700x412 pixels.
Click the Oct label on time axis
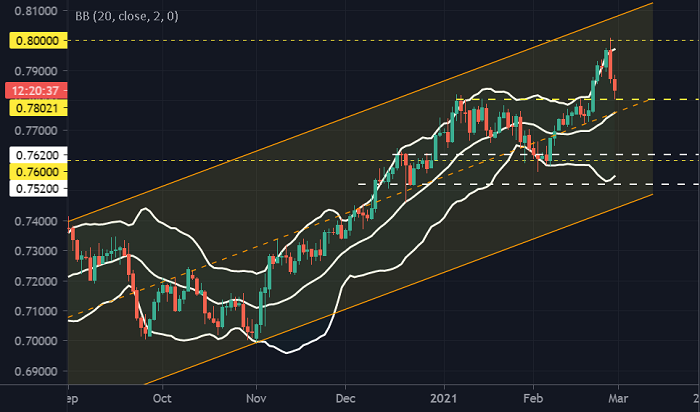(162, 398)
